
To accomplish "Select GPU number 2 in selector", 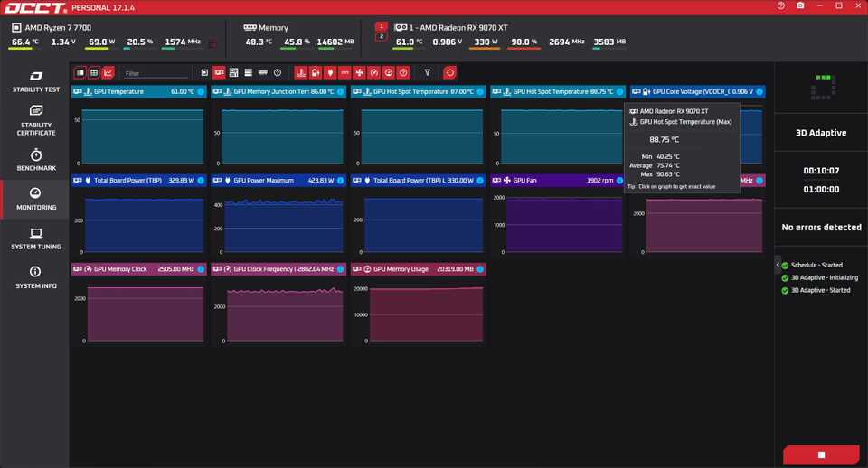I will pos(381,36).
